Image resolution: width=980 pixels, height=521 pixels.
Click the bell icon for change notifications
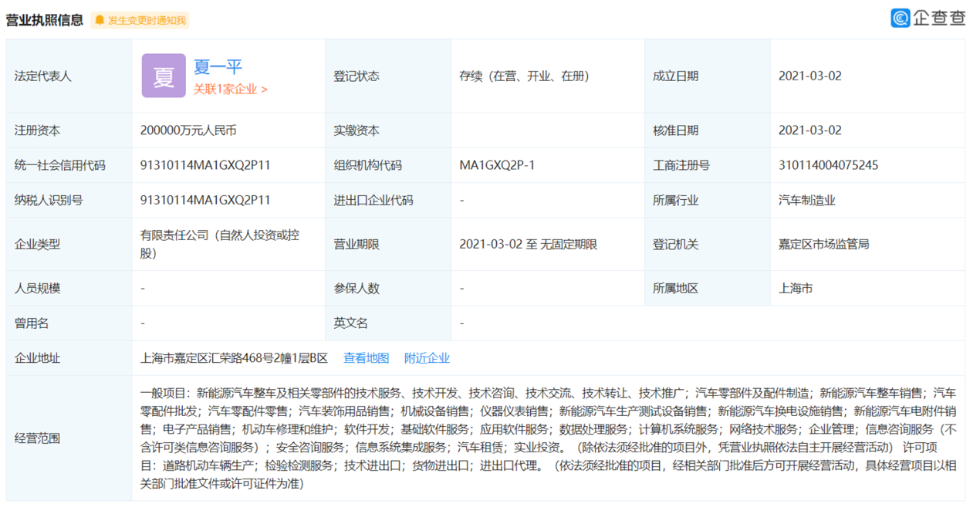coord(100,20)
